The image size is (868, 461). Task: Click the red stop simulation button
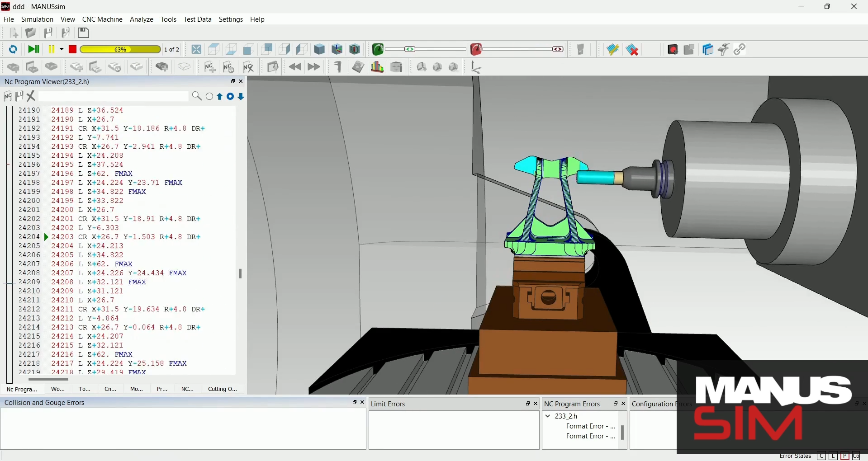[x=73, y=49]
